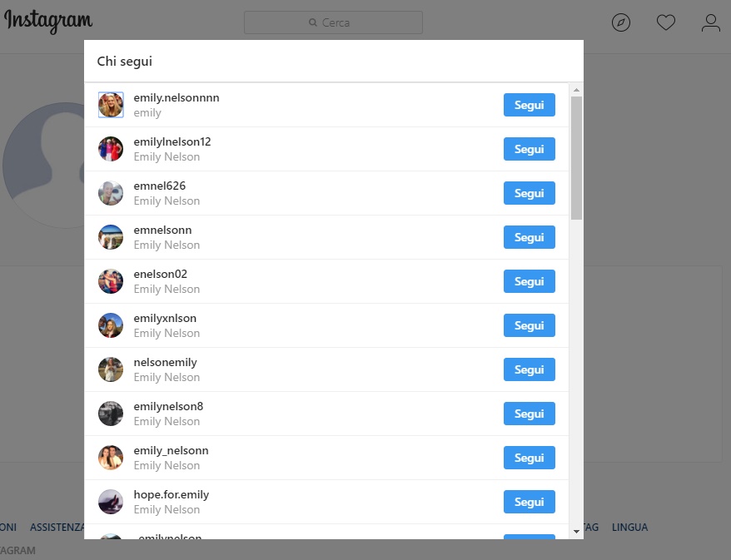The width and height of the screenshot is (731, 560).
Task: Follow nelsonemily using Segui button
Action: click(x=530, y=369)
